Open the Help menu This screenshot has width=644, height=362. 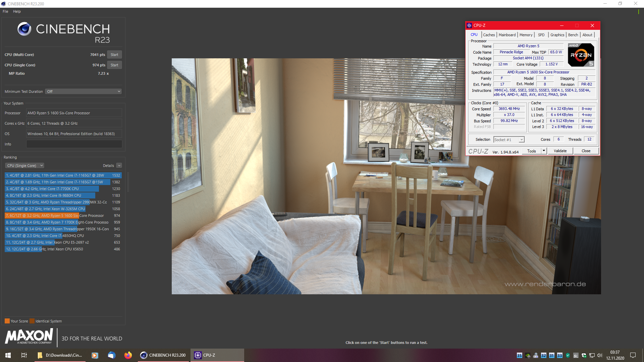tap(17, 11)
